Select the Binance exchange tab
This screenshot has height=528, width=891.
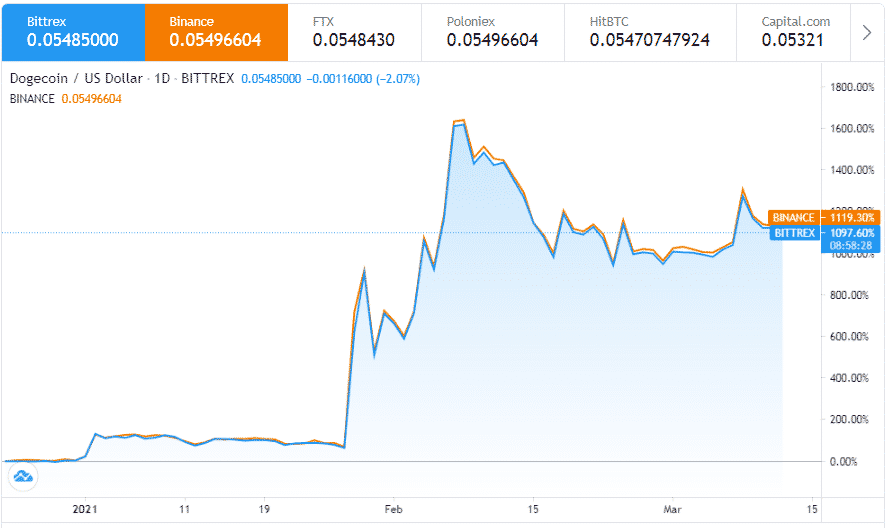(x=216, y=32)
